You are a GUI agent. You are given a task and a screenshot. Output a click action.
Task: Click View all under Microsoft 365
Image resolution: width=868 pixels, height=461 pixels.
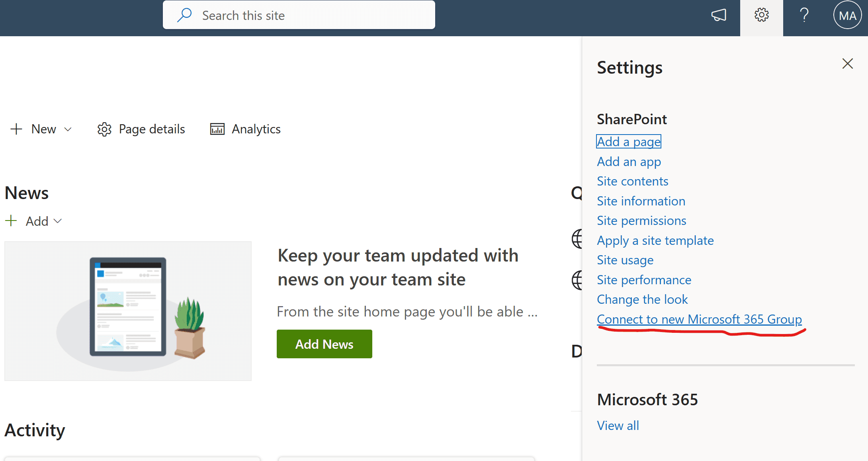(618, 425)
